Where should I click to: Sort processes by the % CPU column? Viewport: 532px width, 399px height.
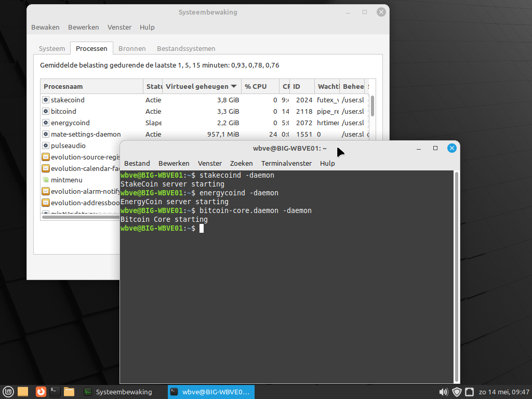tap(260, 87)
